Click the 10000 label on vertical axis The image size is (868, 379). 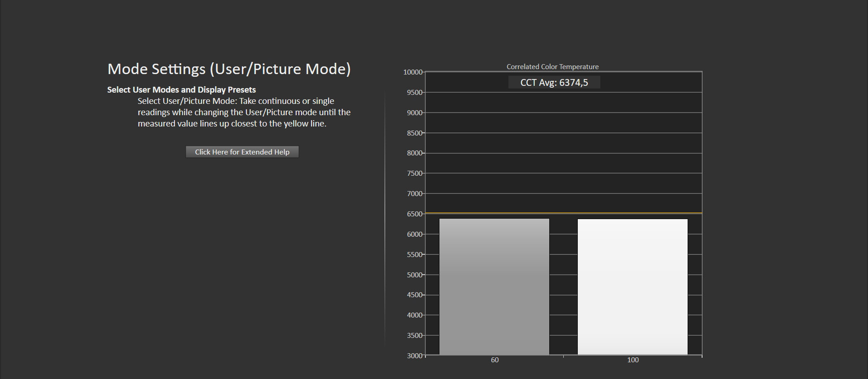click(x=413, y=72)
